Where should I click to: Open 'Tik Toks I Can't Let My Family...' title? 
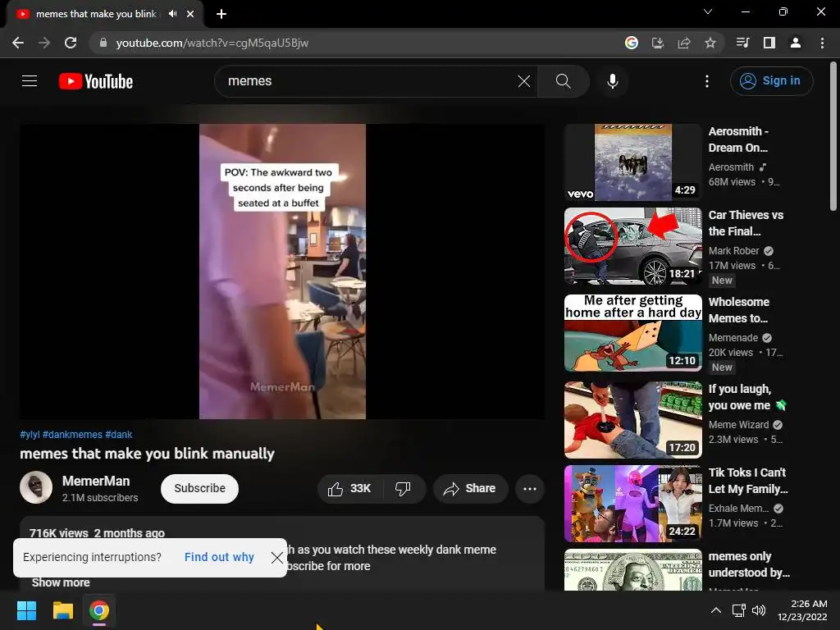pos(748,481)
